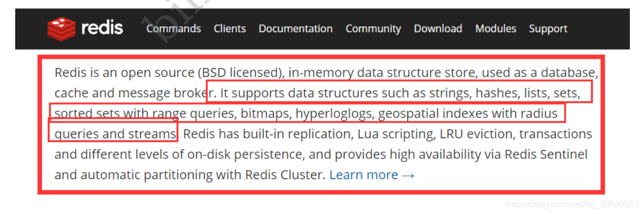
Task: Click the Redis logo icon
Action: pyautogui.click(x=61, y=28)
